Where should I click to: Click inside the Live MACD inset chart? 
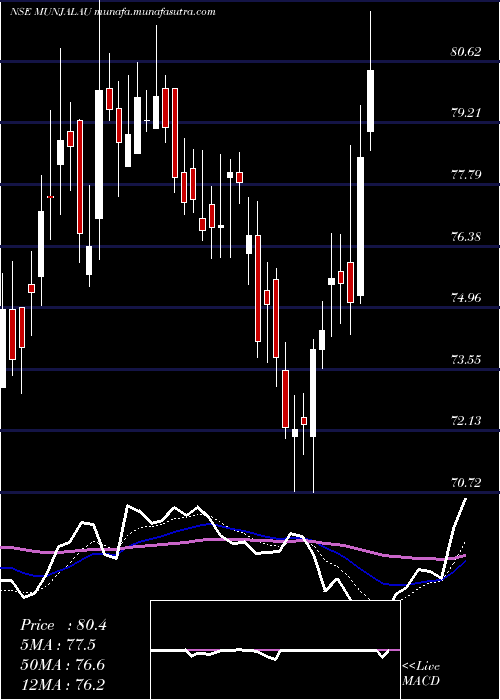275,650
